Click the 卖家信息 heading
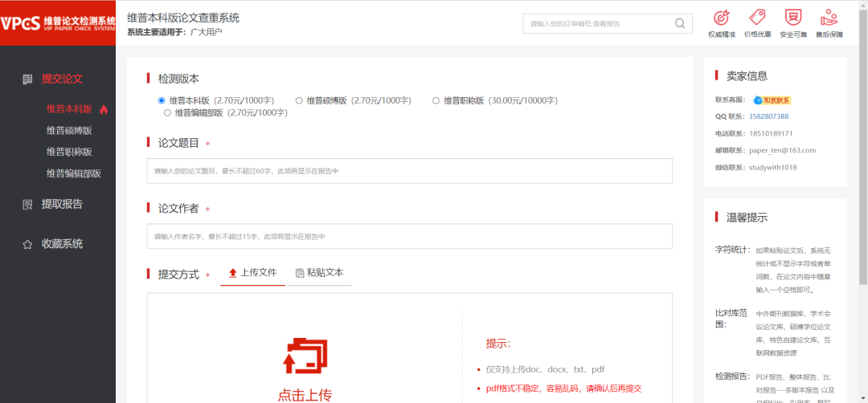This screenshot has width=868, height=403. point(747,76)
